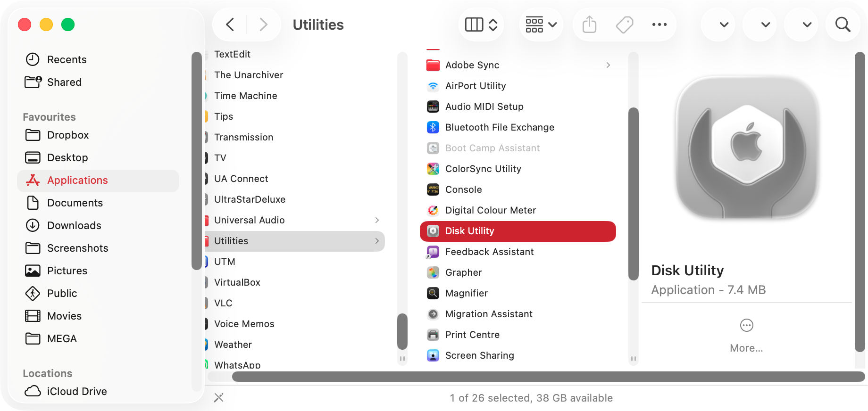
Task: Click the Print Centre printer icon
Action: [433, 335]
